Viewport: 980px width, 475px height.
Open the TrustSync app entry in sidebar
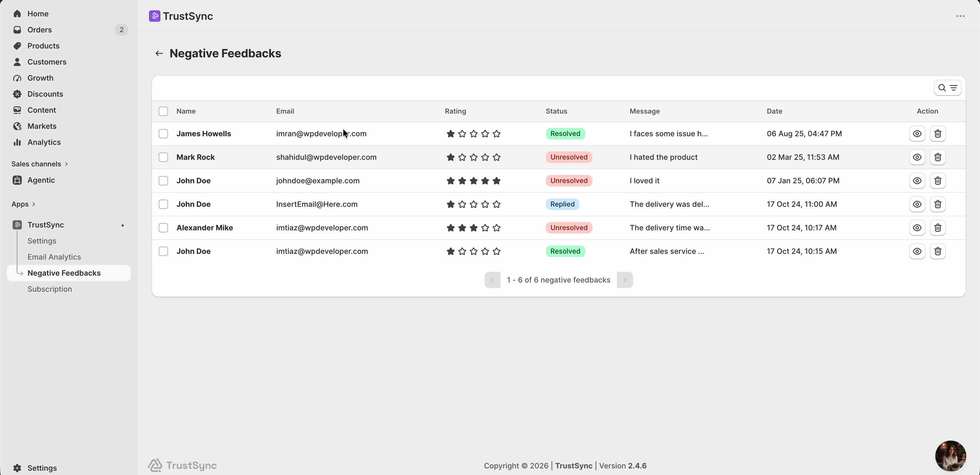tap(68, 225)
